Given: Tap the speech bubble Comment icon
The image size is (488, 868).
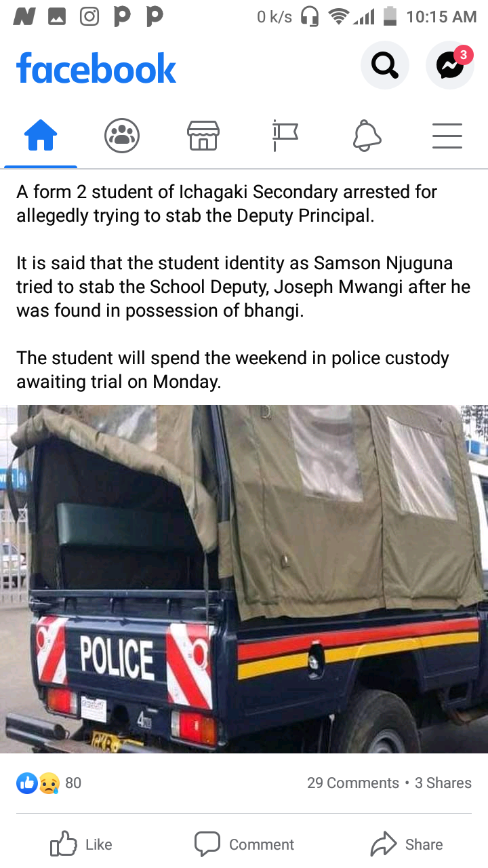Looking at the screenshot, I should [207, 844].
